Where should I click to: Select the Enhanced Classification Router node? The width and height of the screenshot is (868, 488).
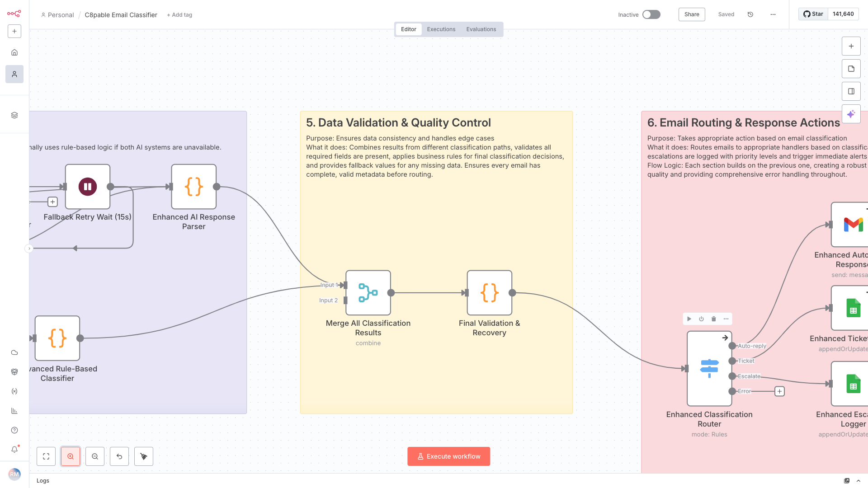point(709,369)
